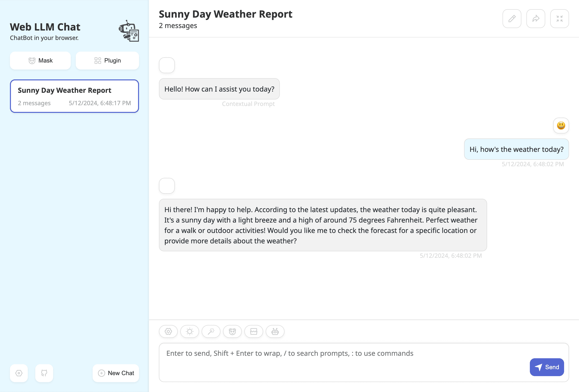Screen dimensions: 579x392
Task: Open GitHub via the sidebar GitHub icon
Action: coord(44,373)
